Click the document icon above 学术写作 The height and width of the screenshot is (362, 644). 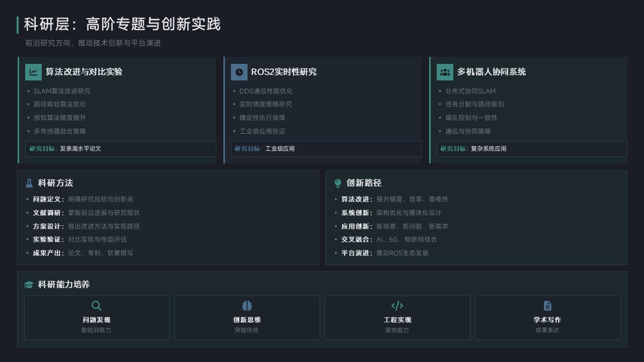tap(547, 306)
